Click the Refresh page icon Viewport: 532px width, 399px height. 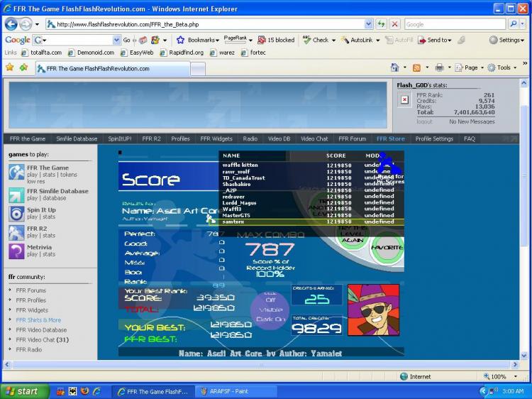pos(382,24)
